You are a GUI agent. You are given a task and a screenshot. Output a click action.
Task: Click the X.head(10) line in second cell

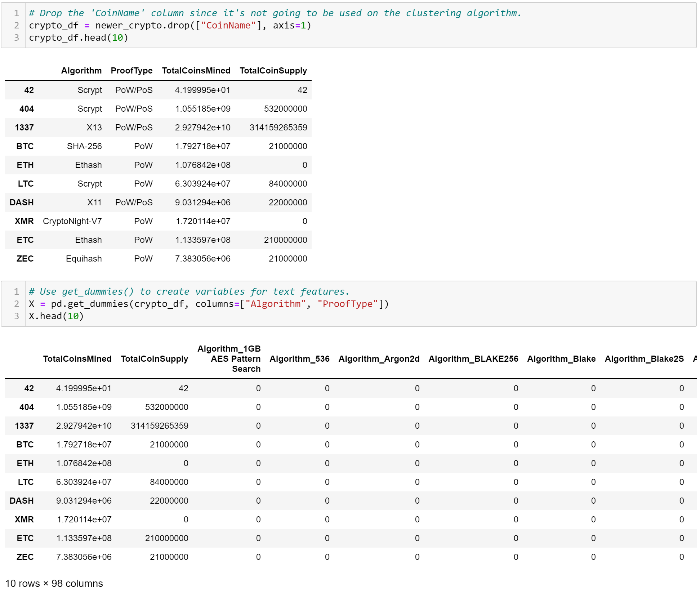[x=56, y=316]
